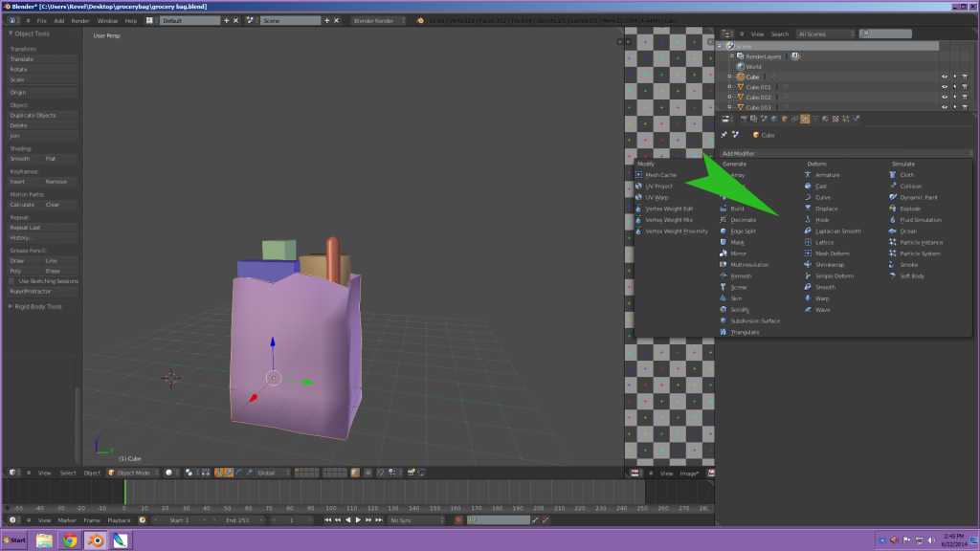
Task: Select the Subdivision Surface modifier
Action: (x=755, y=320)
